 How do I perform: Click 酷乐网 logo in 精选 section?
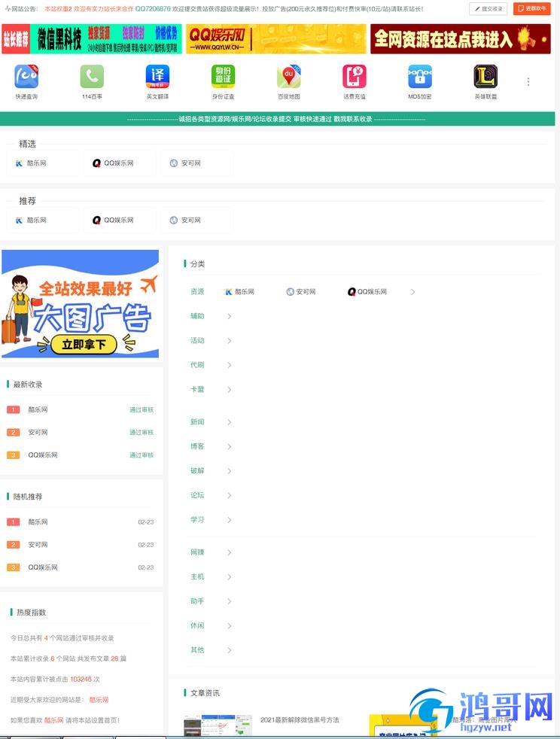[20, 163]
